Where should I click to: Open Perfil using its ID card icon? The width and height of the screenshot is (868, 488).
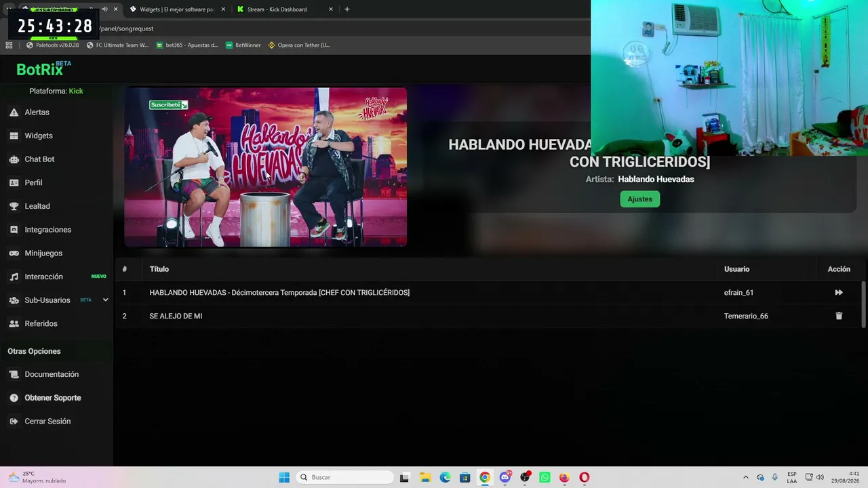[x=14, y=183]
